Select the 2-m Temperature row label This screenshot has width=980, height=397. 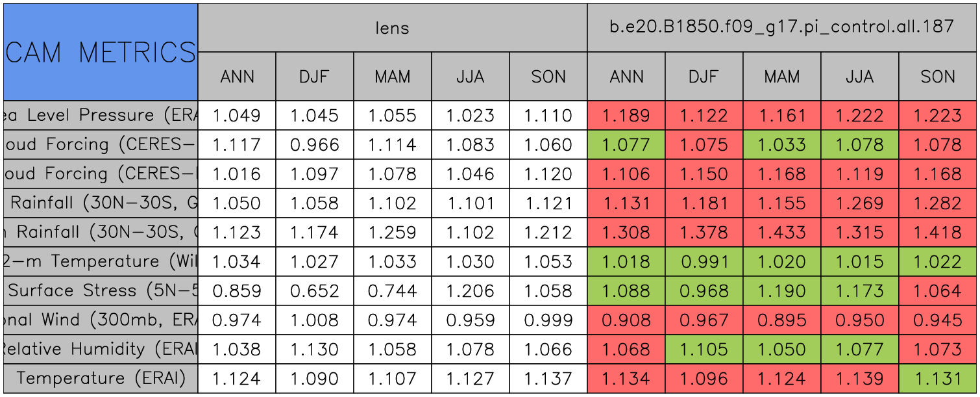pos(101,262)
